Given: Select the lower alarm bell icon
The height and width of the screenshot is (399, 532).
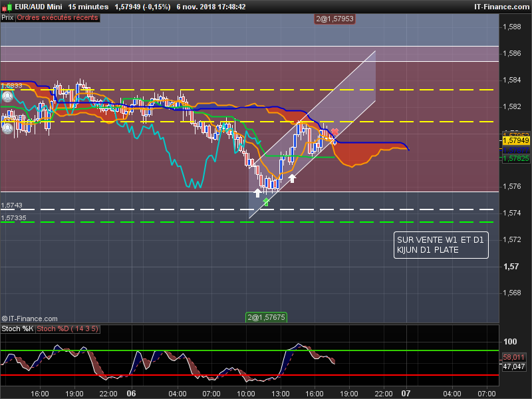Looking at the screenshot, I should coord(7,128).
